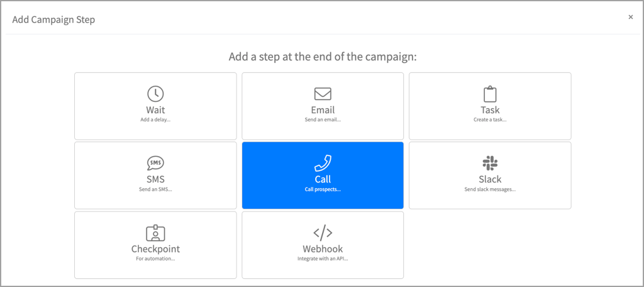Click the "Wait" step label
Image resolution: width=644 pixels, height=287 pixels.
(155, 110)
